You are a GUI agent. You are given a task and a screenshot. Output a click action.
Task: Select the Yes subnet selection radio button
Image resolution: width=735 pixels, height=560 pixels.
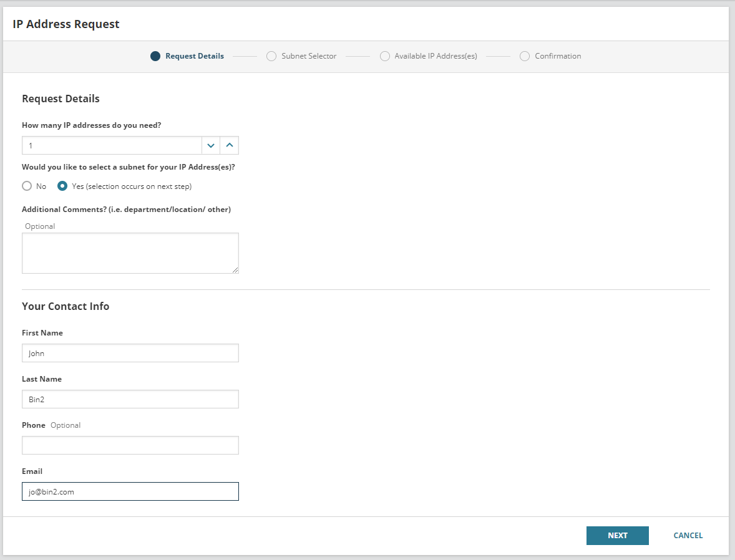[x=62, y=186]
